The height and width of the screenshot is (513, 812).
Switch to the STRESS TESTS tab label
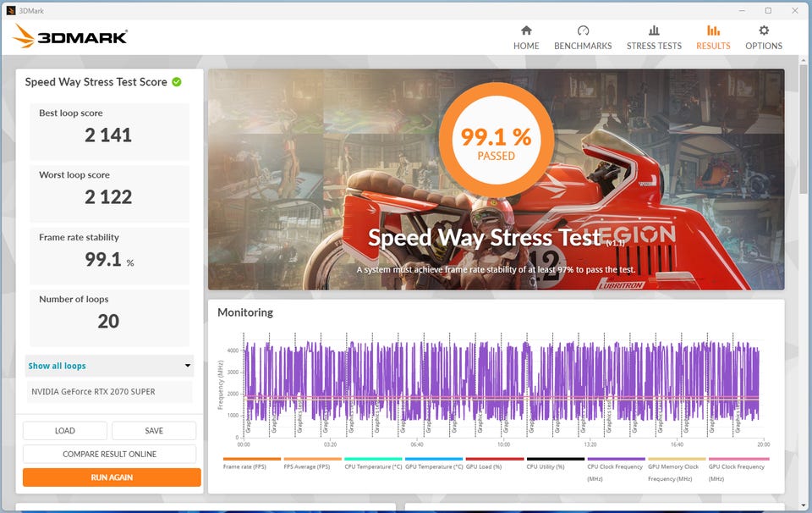click(654, 46)
